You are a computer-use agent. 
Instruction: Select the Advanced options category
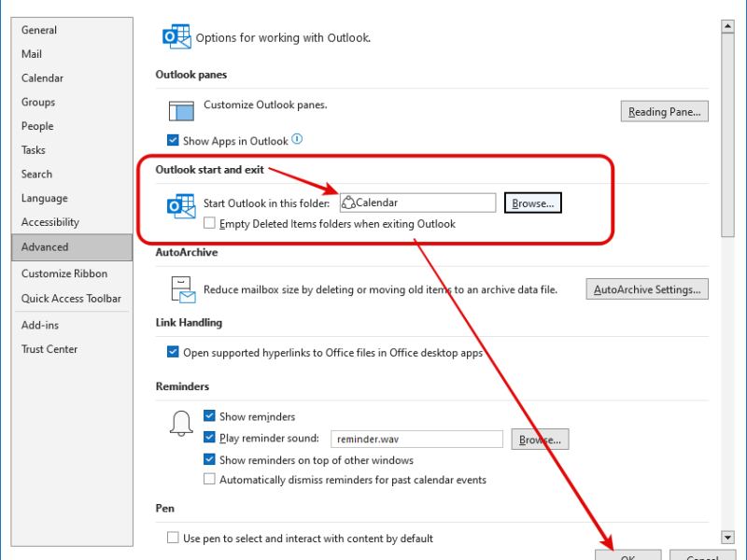(72, 247)
